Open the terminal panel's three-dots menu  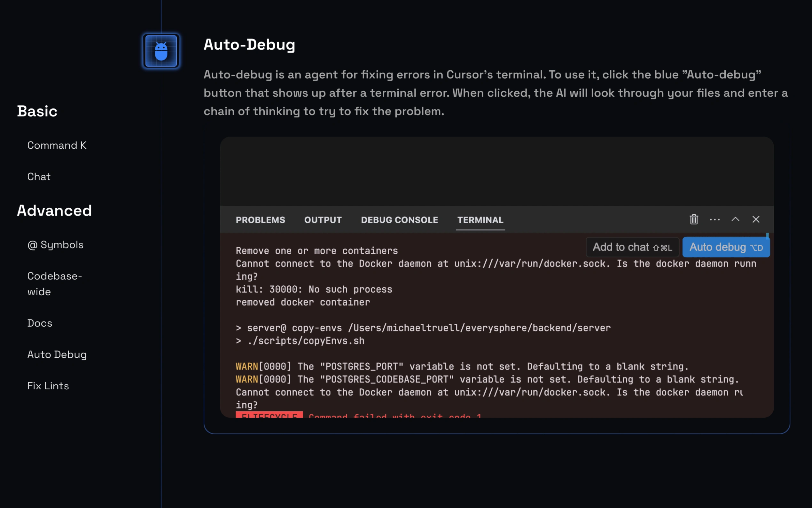714,219
